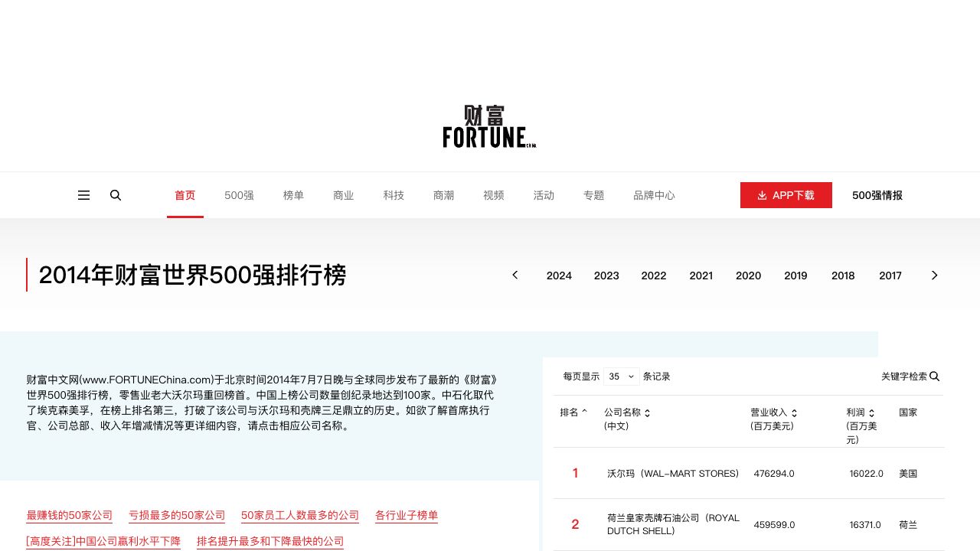Open 最赚钱的50家公司 link
The height and width of the screenshot is (551, 980).
(x=70, y=516)
